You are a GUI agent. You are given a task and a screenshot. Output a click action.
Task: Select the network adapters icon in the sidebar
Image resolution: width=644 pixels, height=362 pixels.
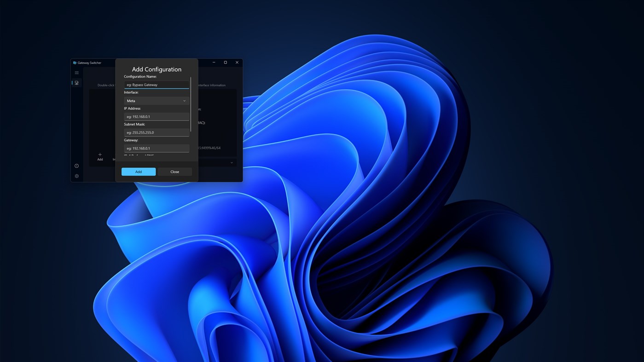(76, 82)
